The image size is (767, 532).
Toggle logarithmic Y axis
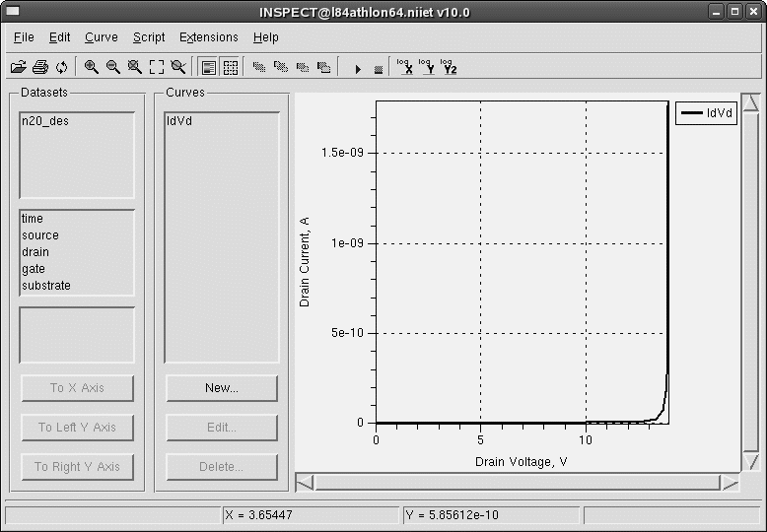coord(426,67)
